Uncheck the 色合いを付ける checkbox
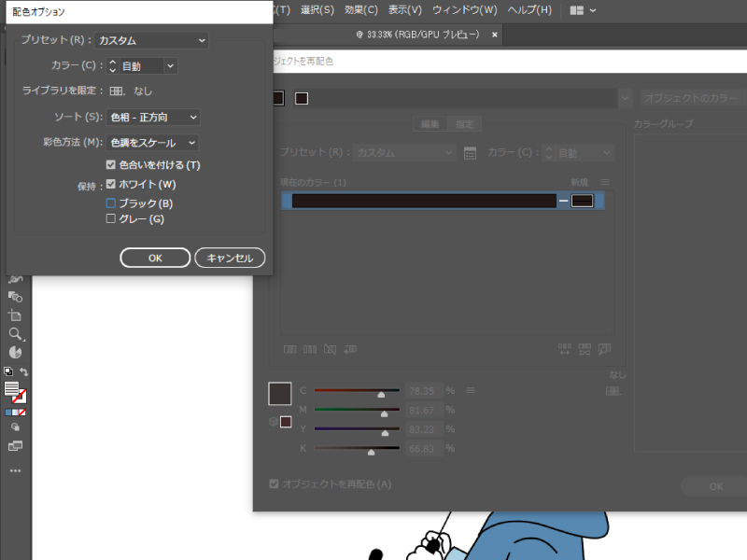Screen dimensions: 747x560 (111, 165)
